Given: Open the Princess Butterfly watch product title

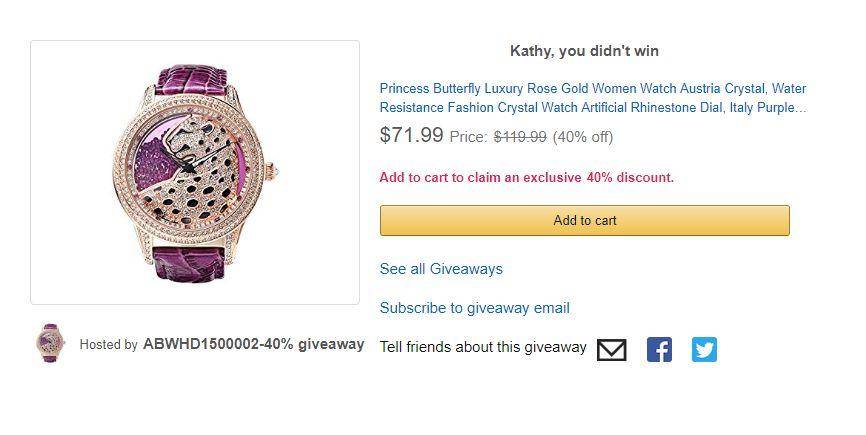Looking at the screenshot, I should pyautogui.click(x=593, y=98).
